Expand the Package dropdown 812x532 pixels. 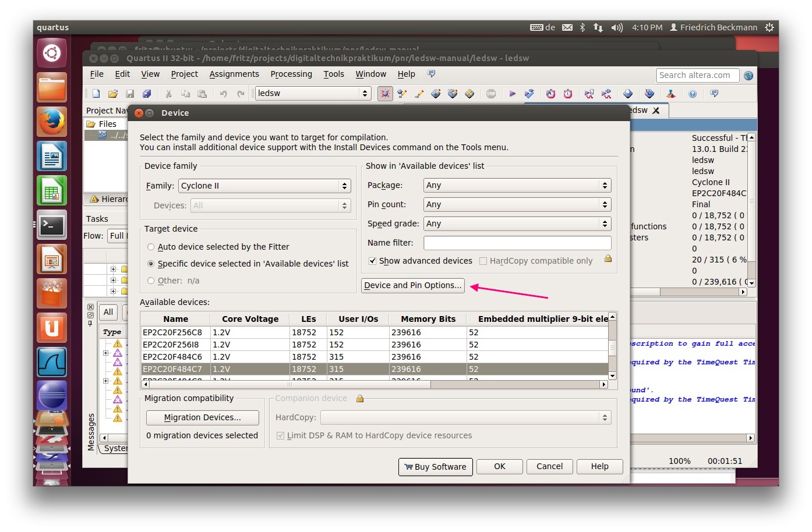point(517,185)
